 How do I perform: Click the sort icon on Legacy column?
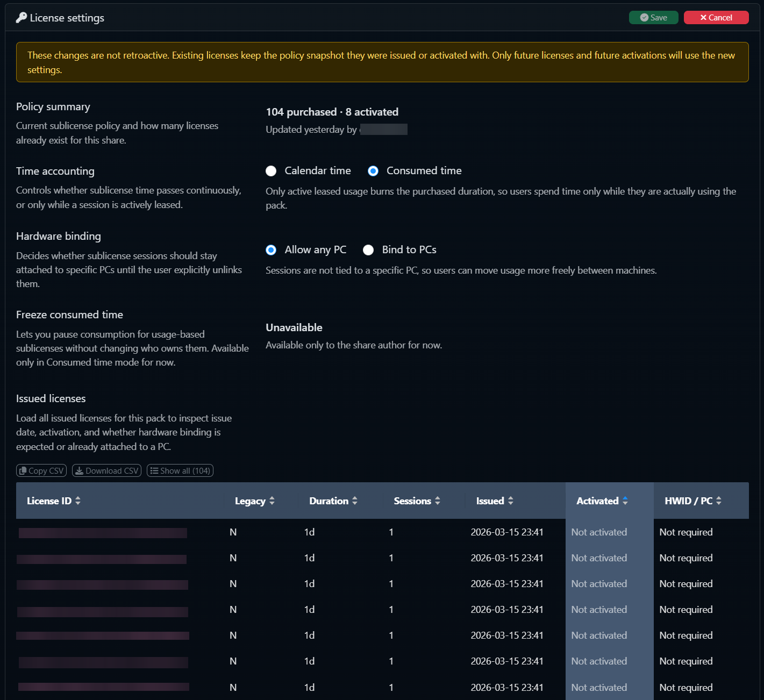(272, 501)
